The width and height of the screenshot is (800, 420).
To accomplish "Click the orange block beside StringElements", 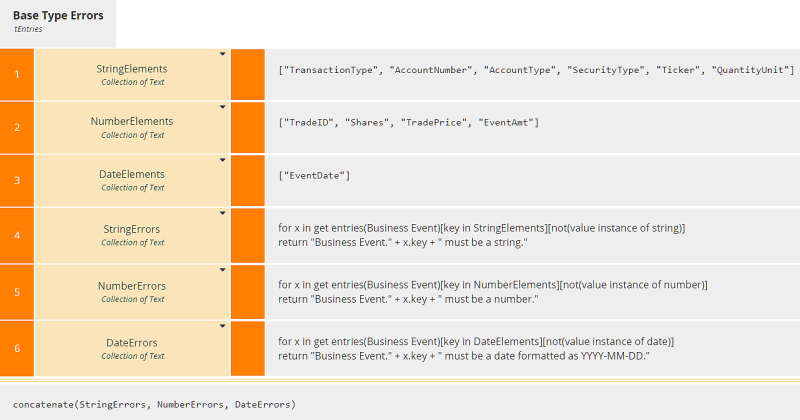I will point(247,74).
